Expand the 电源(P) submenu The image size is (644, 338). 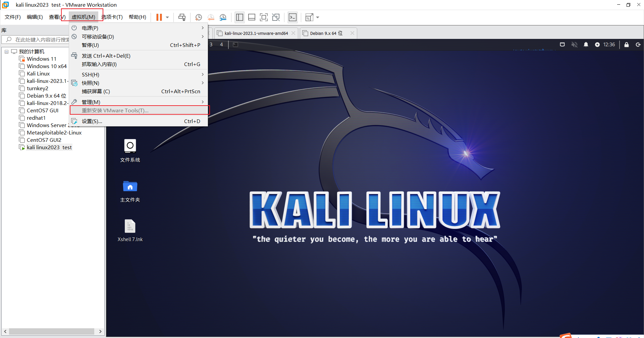[139, 28]
